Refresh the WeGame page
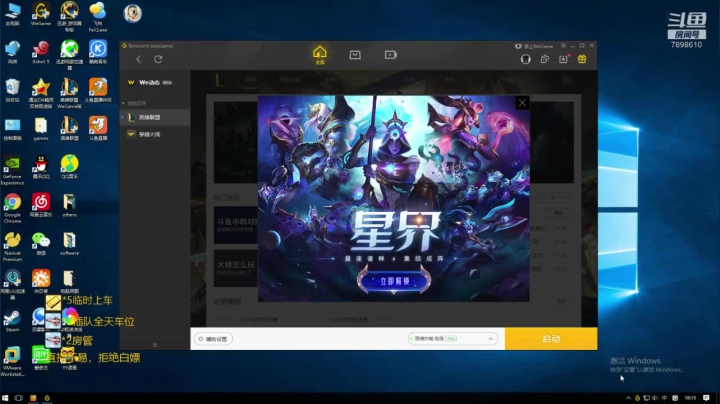Image resolution: width=720 pixels, height=404 pixels. click(158, 59)
